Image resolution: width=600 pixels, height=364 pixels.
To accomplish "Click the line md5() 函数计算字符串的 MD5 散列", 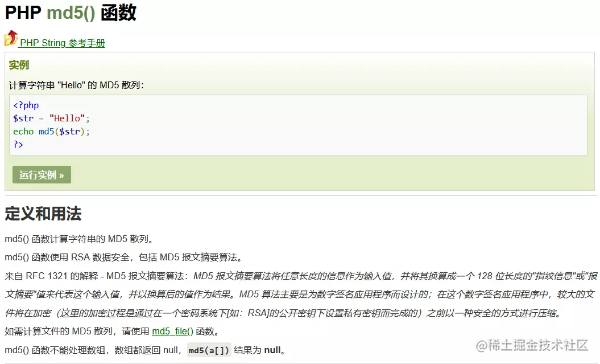I will click(79, 239).
